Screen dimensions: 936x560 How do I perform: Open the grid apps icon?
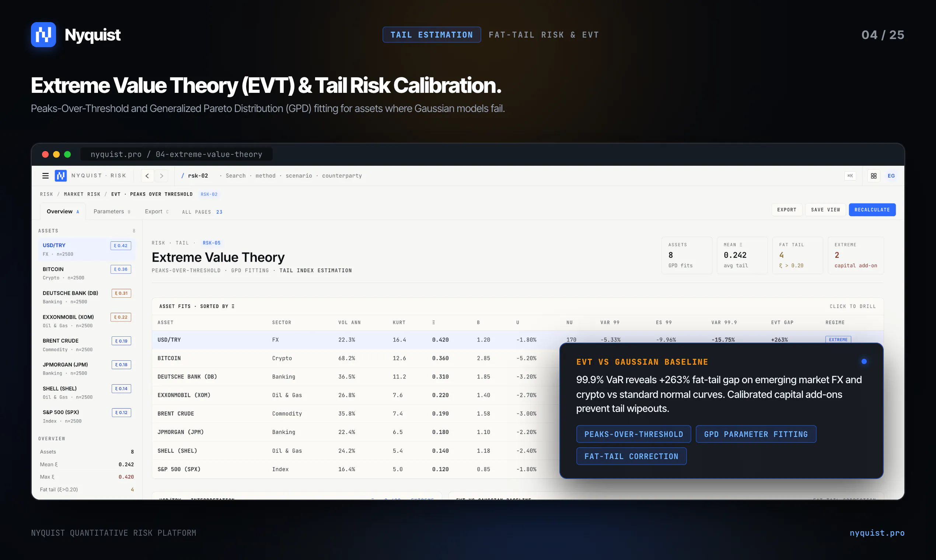873,176
